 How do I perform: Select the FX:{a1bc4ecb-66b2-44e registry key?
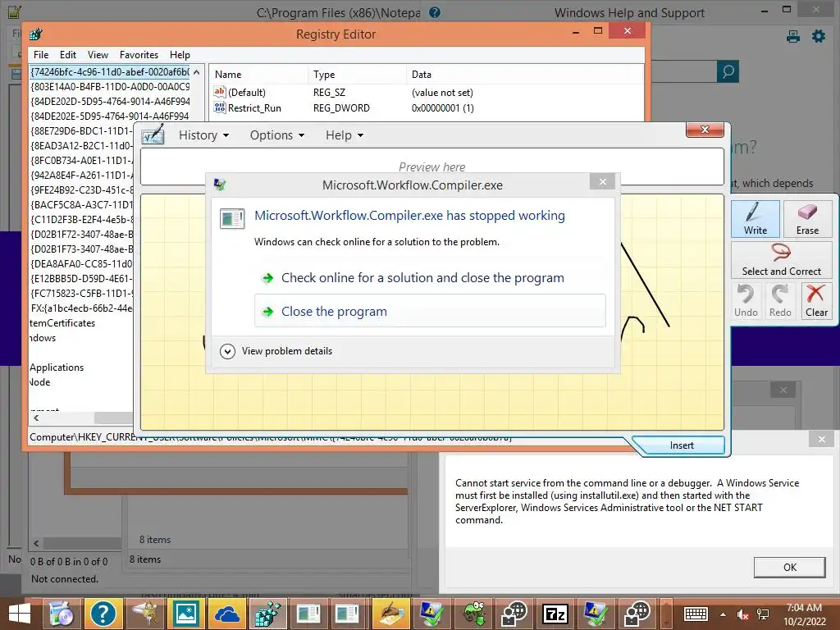point(81,308)
